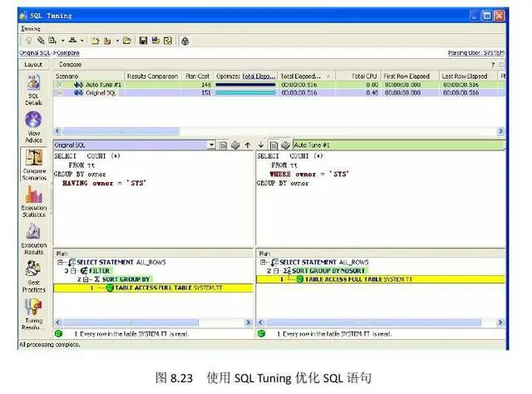This screenshot has width=532, height=394.
Task: Toggle the checkbox in the Original SQL row
Action: pos(59,92)
